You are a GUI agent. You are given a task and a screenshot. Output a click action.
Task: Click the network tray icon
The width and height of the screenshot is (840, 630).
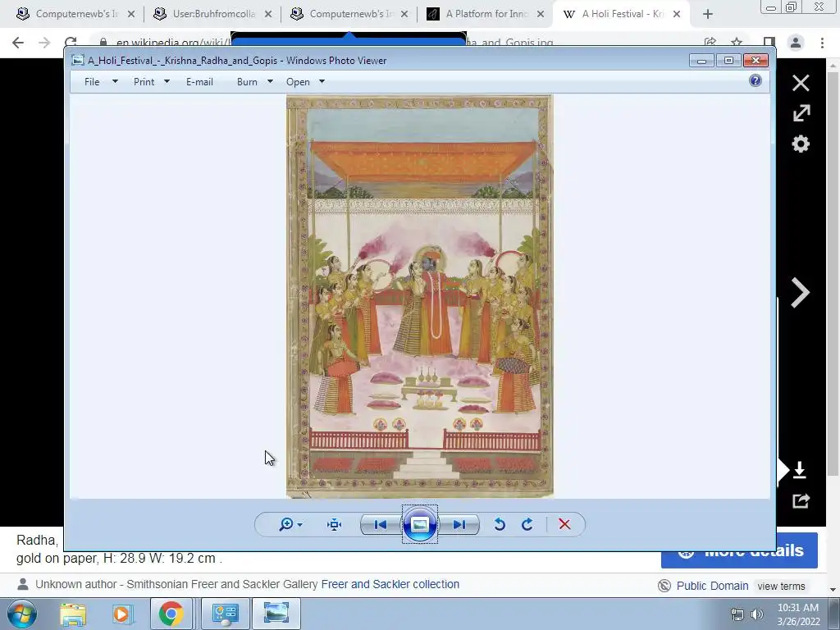click(737, 614)
